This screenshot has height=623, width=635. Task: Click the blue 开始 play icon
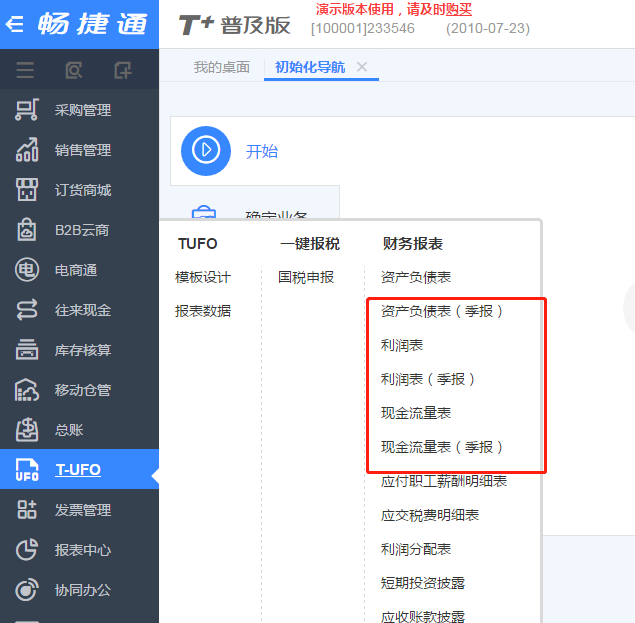(206, 151)
